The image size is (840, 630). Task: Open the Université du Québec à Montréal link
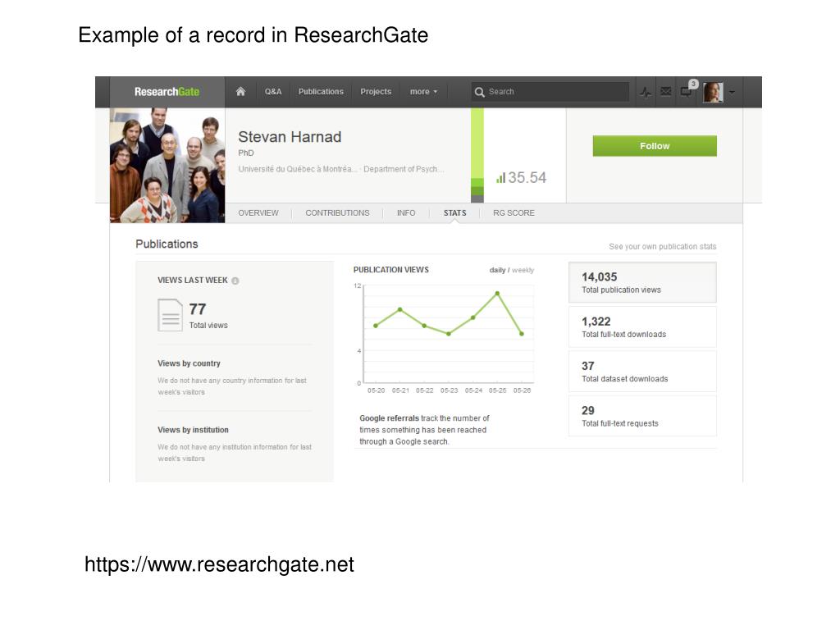(x=297, y=169)
